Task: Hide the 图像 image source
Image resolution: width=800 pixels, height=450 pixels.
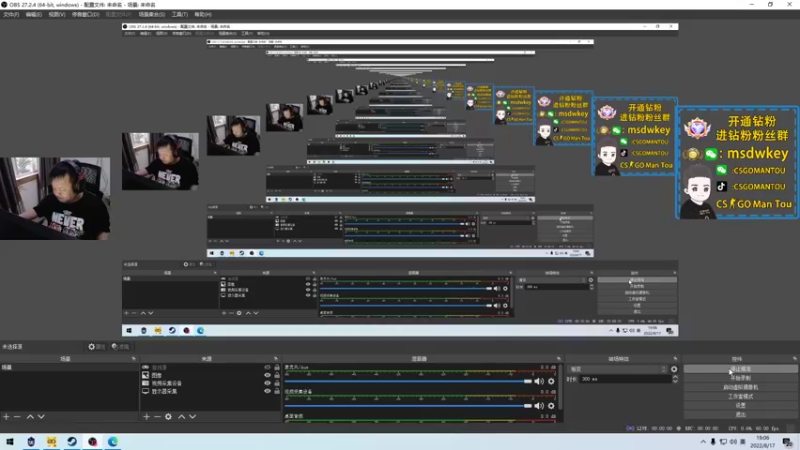Action: 267,375
